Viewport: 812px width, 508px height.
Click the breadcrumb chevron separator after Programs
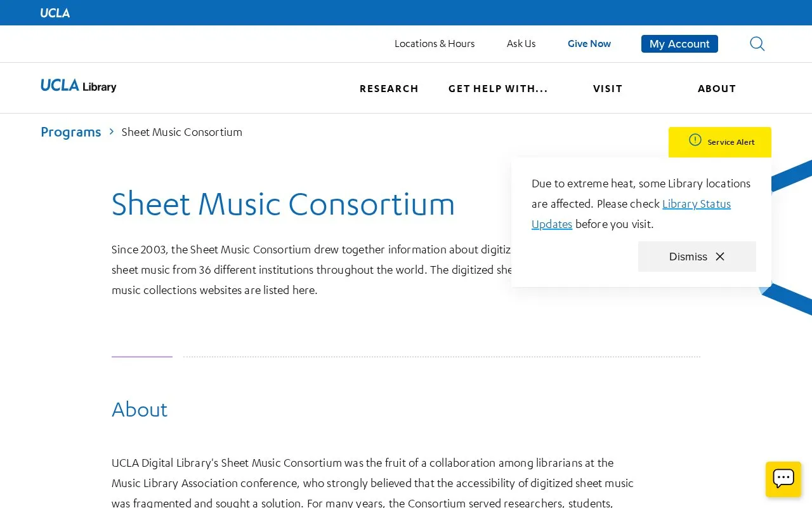click(112, 131)
